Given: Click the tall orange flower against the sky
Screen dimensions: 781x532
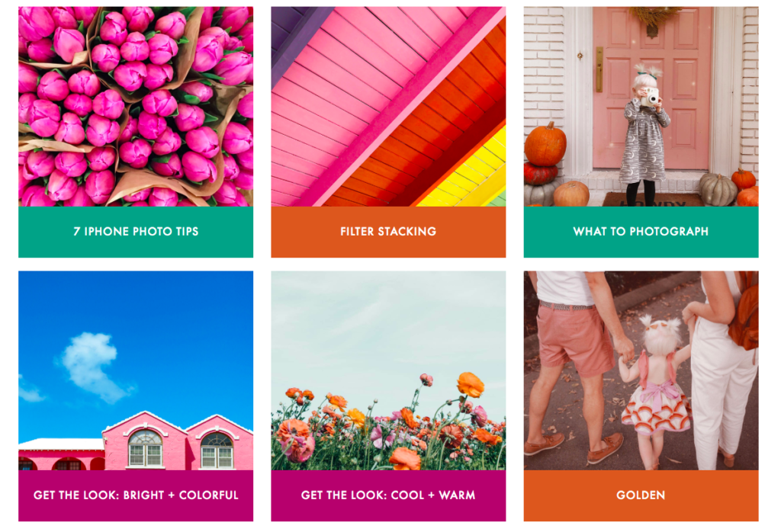Looking at the screenshot, I should (470, 385).
